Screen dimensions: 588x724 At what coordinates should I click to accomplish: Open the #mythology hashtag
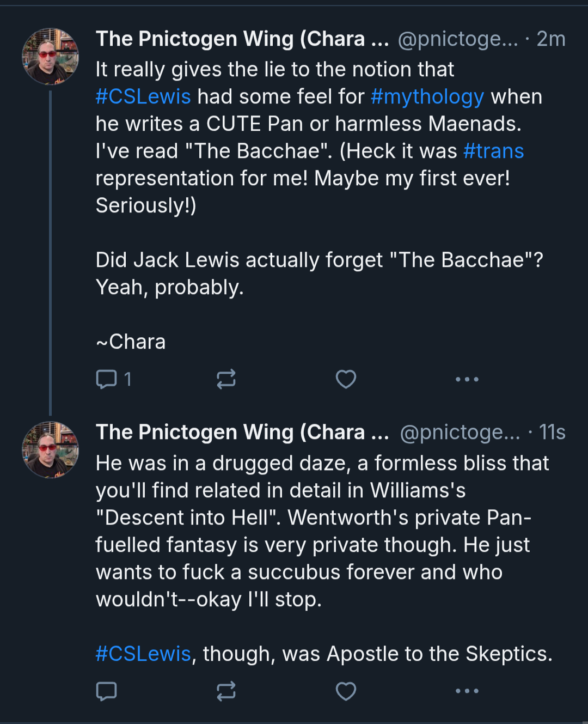point(427,97)
